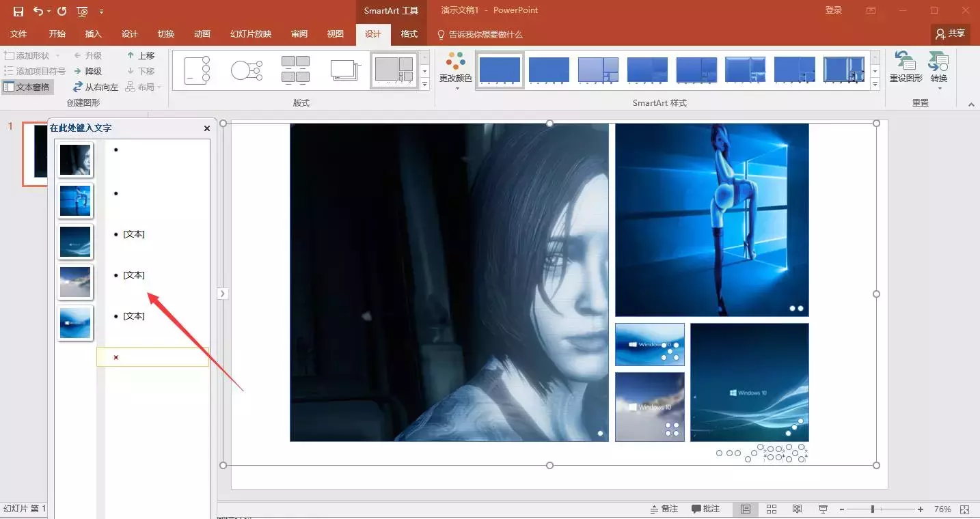Apply the fifth SmartArt style thumbnail

pyautogui.click(x=696, y=70)
